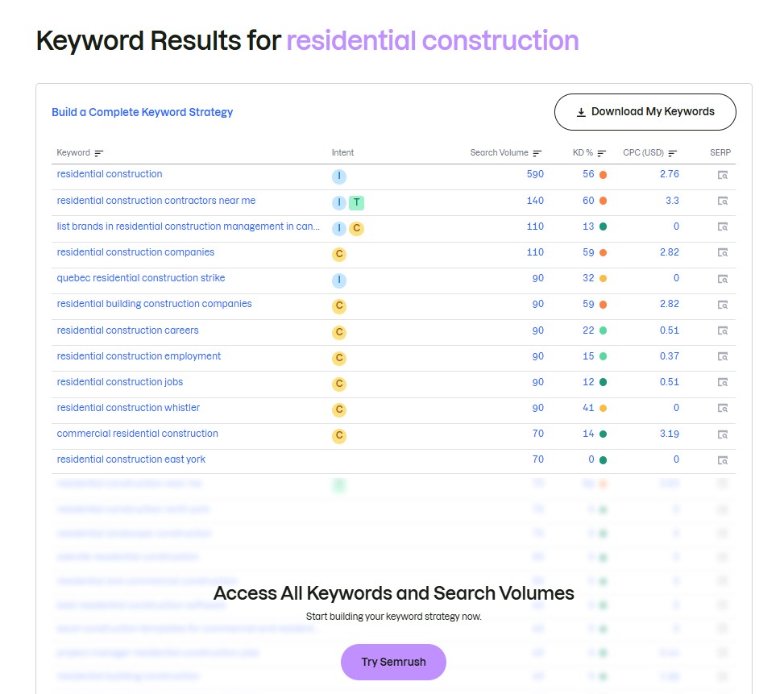Click the Transactional intent badge on contractors near me
The height and width of the screenshot is (694, 784).
coord(355,202)
